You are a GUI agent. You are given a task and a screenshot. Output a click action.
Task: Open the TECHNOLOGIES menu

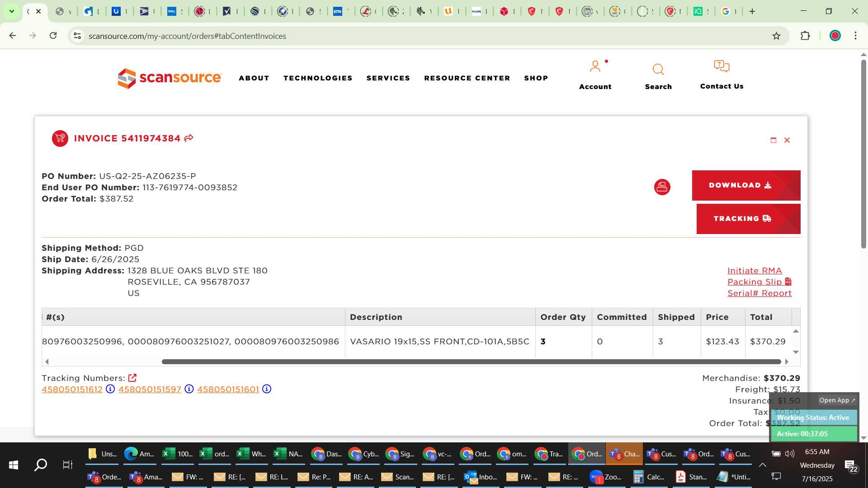(x=318, y=78)
